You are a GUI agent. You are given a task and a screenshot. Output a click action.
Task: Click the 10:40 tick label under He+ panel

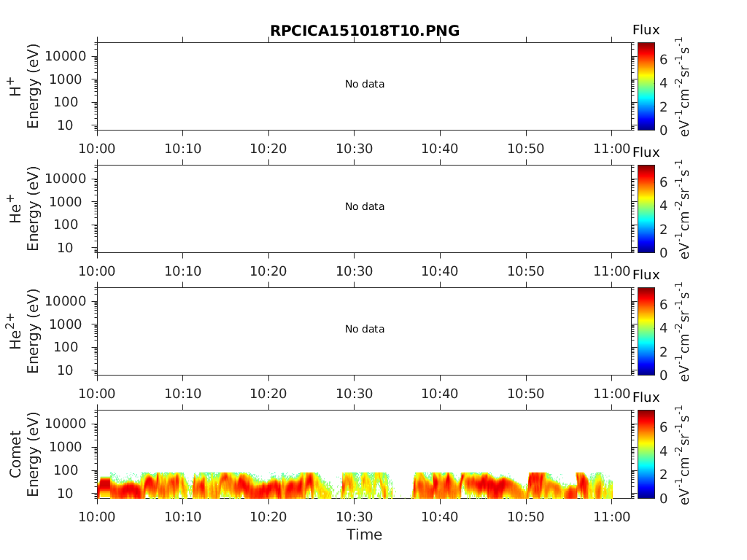tap(440, 271)
